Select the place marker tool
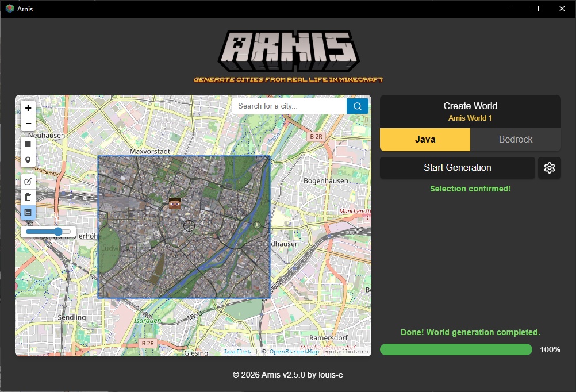 (x=28, y=160)
